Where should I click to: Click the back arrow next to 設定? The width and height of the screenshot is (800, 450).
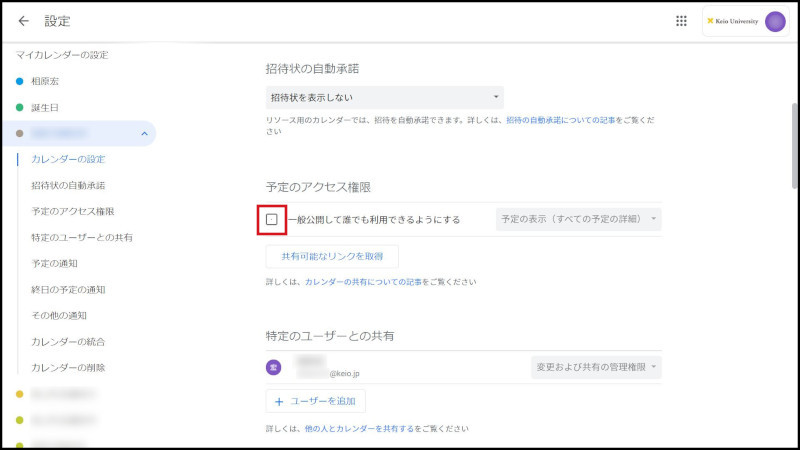(x=24, y=21)
